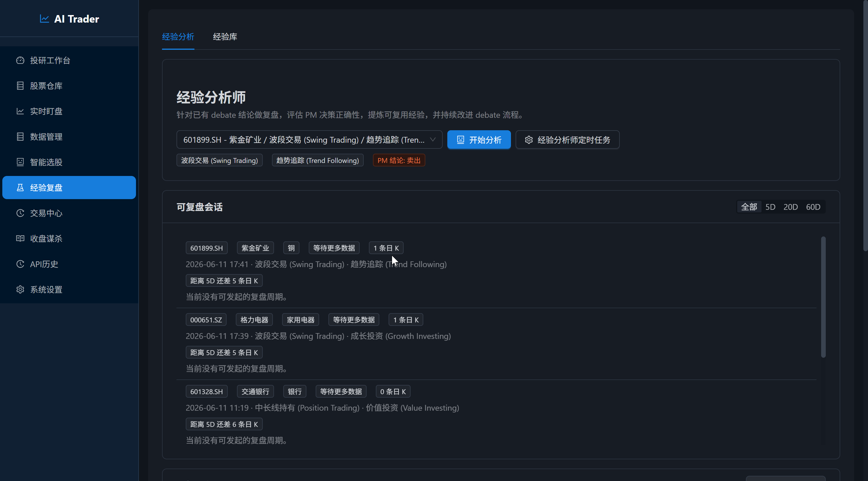
Task: Click the 2026-06-11 11:19 session line
Action: [322, 408]
